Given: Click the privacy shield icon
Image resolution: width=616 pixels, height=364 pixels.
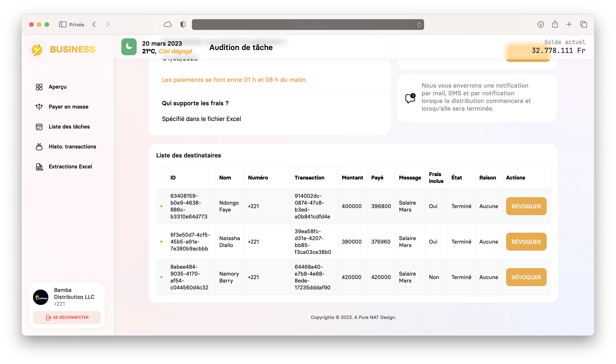Looking at the screenshot, I should (183, 24).
